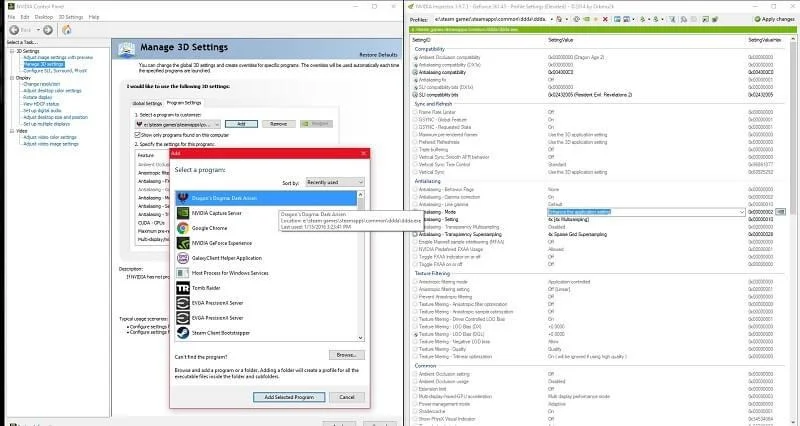
Task: Collapse the 3D Settings tree node
Action: 12,51
